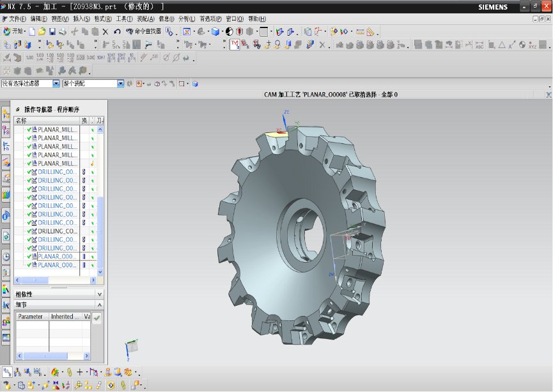Expand the 相依性 (Dependencies) panel

[x=98, y=294]
